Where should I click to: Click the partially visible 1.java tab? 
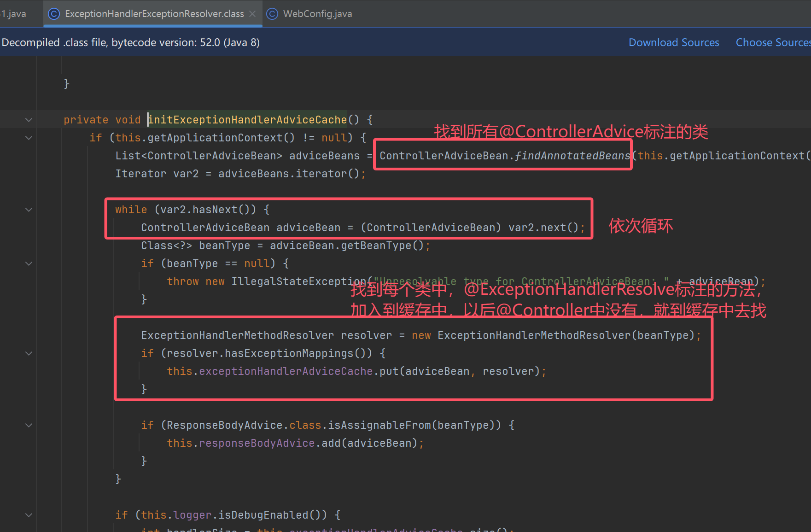click(13, 14)
